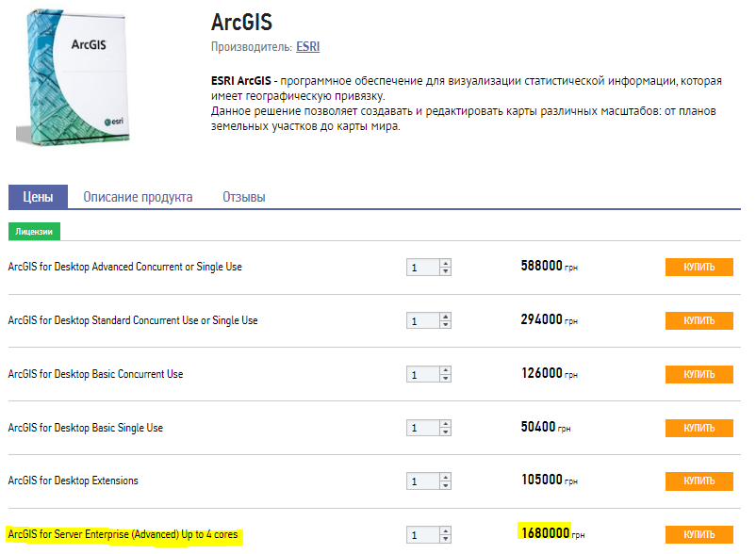Increase quantity for Server Enterprise (Advanced)

[446, 530]
